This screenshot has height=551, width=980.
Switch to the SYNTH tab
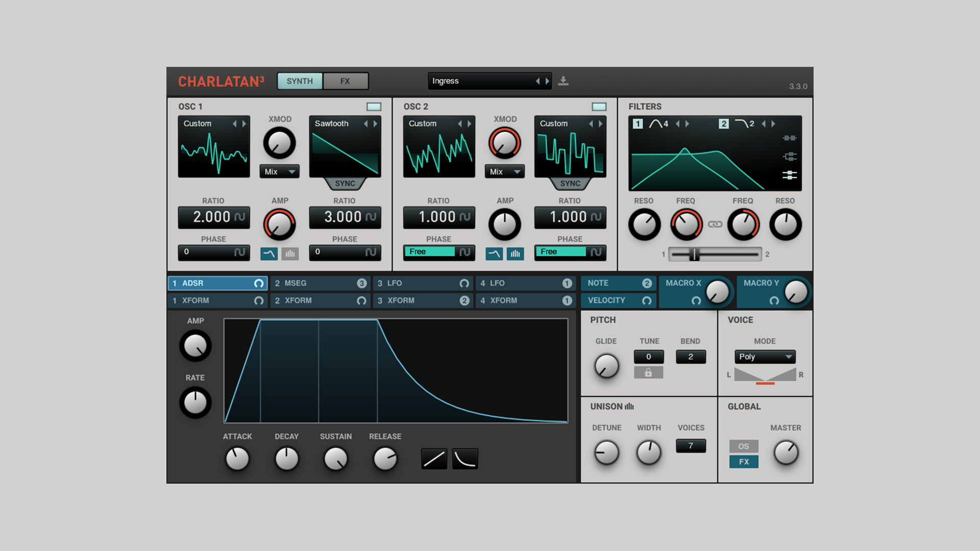pos(300,81)
